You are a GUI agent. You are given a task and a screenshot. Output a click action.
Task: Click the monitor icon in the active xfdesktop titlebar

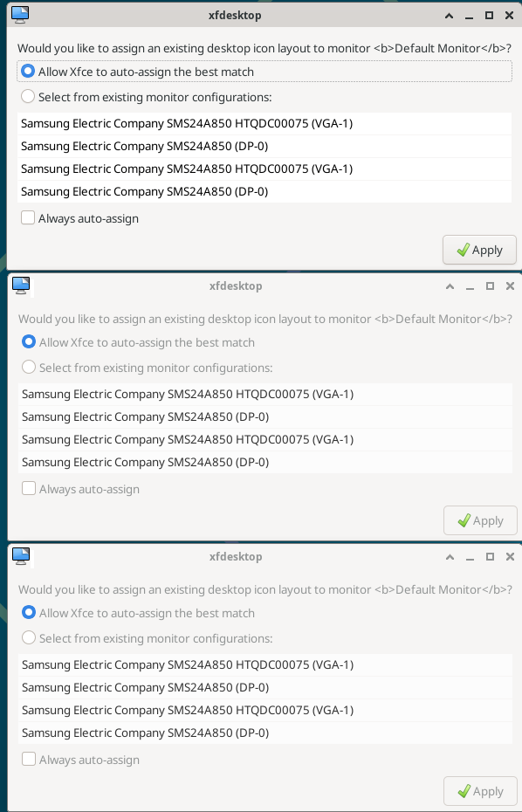[x=20, y=15]
